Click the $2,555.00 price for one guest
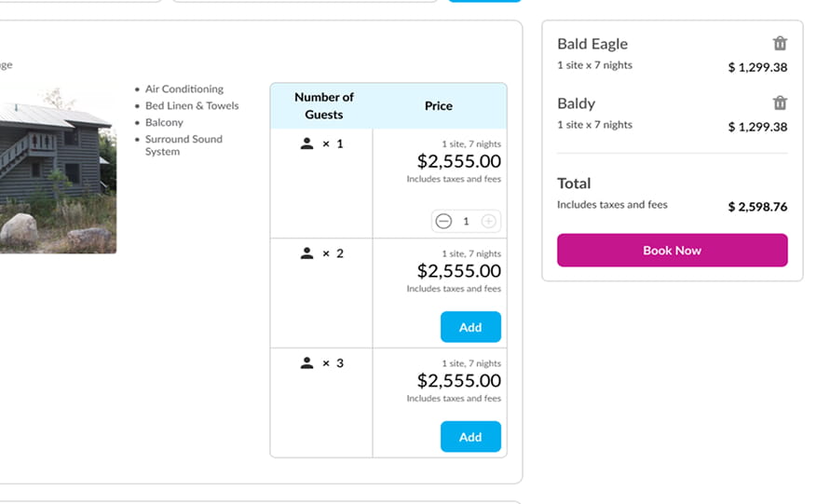 (458, 161)
